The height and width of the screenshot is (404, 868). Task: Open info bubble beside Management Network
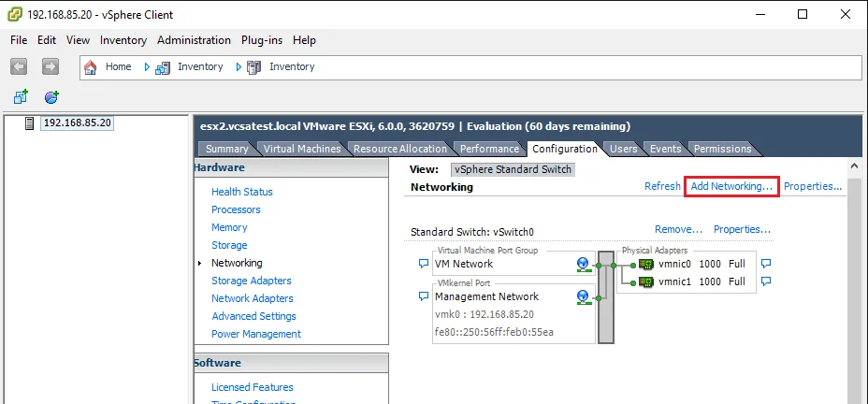(423, 297)
